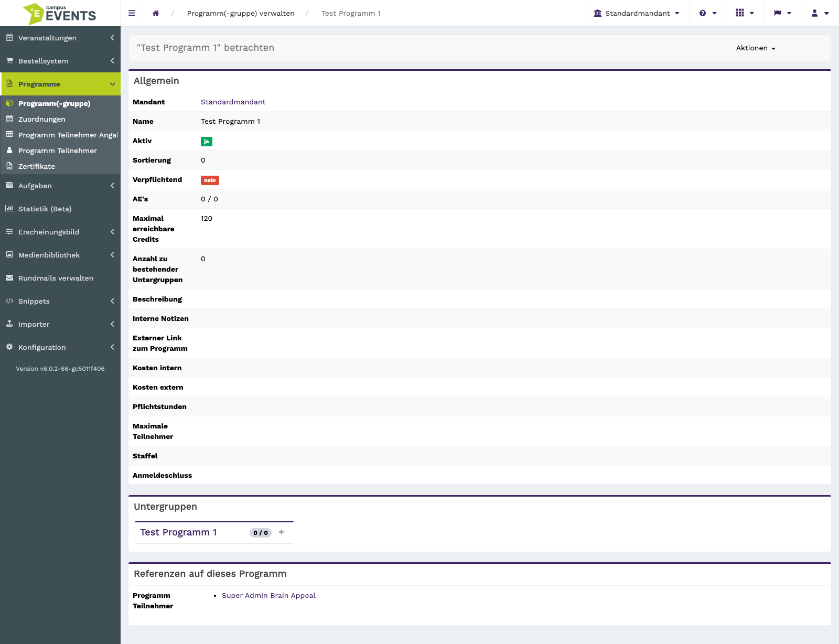Click the plus icon beside Test Programm 1
The height and width of the screenshot is (644, 839).
282,532
